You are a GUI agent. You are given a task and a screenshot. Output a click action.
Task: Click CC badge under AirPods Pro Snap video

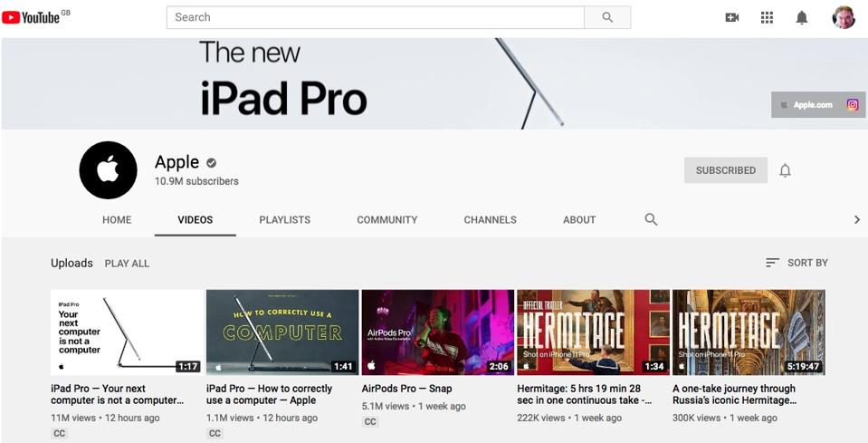point(370,422)
